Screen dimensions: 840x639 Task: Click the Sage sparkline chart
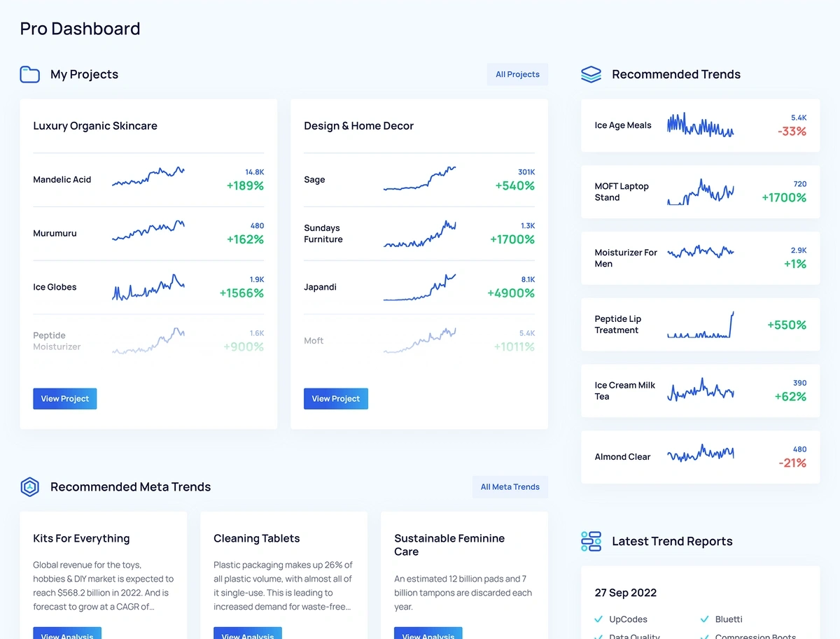419,178
